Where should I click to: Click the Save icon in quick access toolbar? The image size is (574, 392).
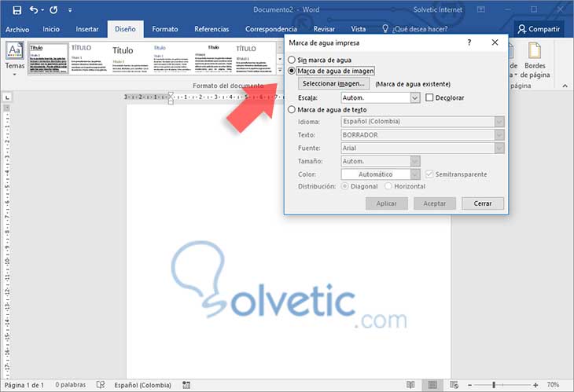(17, 10)
